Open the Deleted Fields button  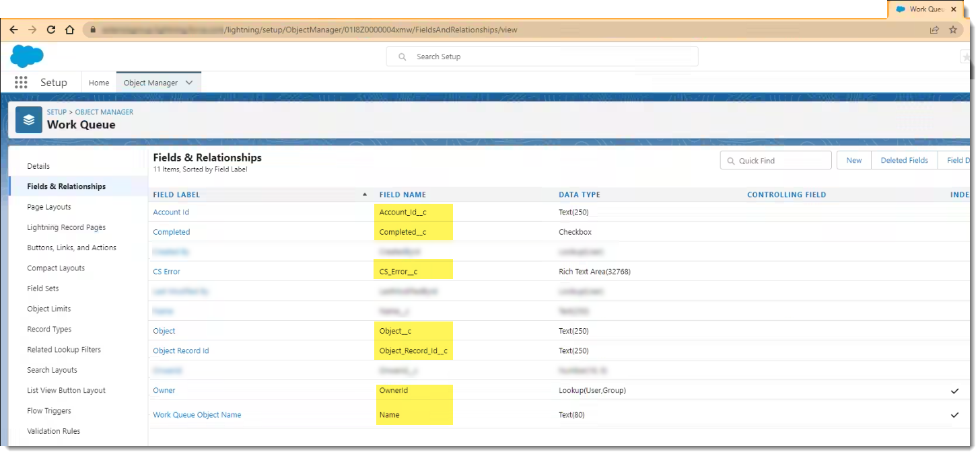click(x=904, y=160)
